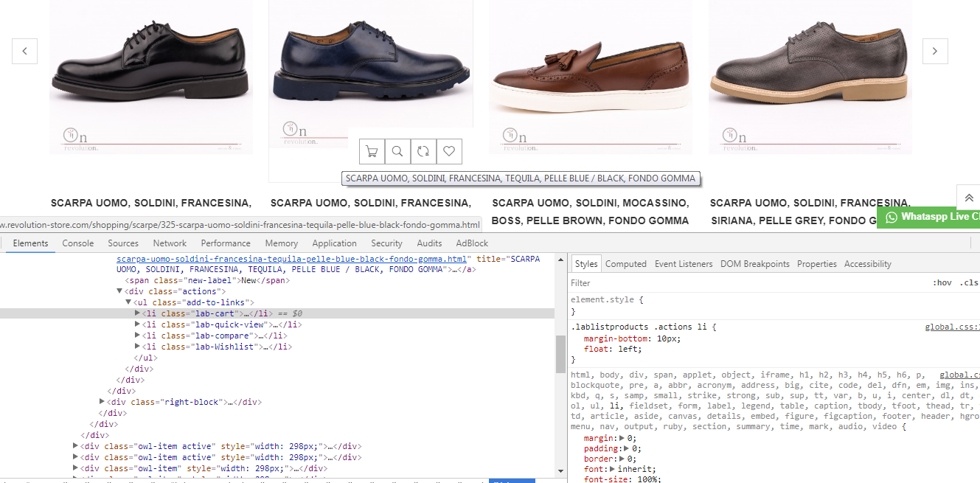Switch to the Application tab
Viewport: 980px width, 483px height.
point(335,243)
